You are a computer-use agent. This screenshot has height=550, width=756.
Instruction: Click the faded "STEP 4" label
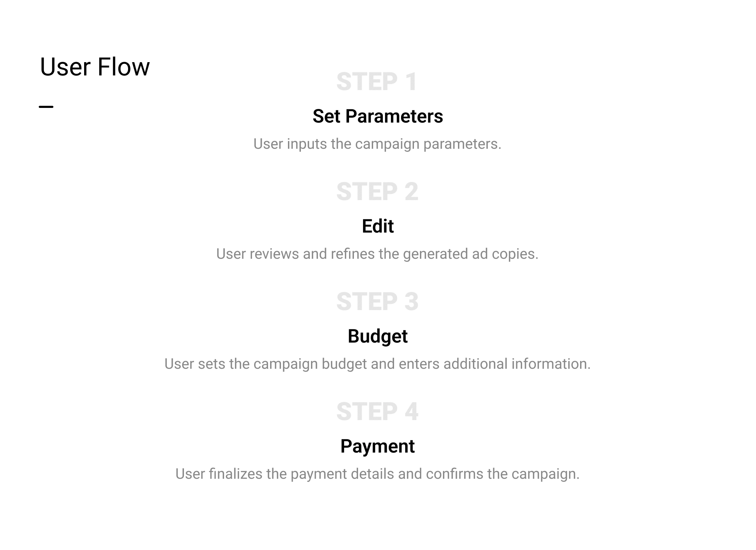[377, 412]
